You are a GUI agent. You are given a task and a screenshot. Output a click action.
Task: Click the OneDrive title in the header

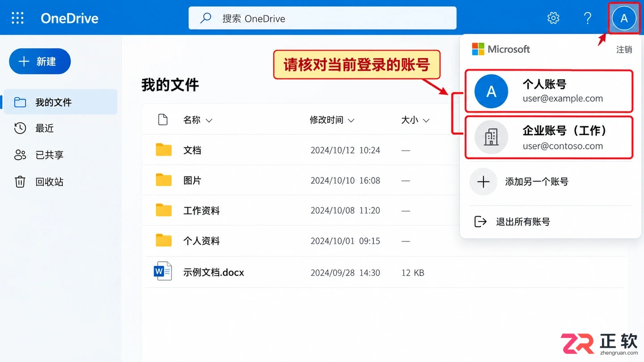[x=69, y=18]
